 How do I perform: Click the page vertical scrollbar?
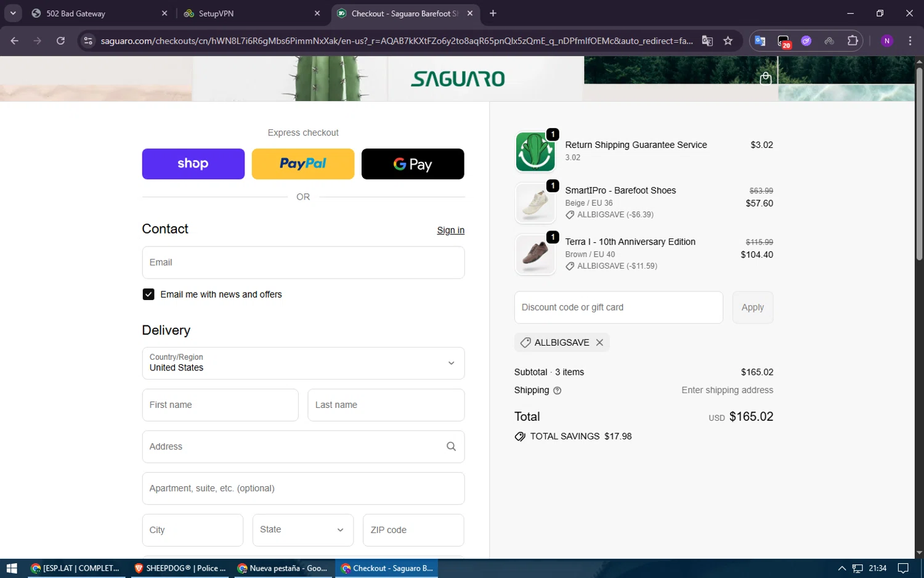919,163
